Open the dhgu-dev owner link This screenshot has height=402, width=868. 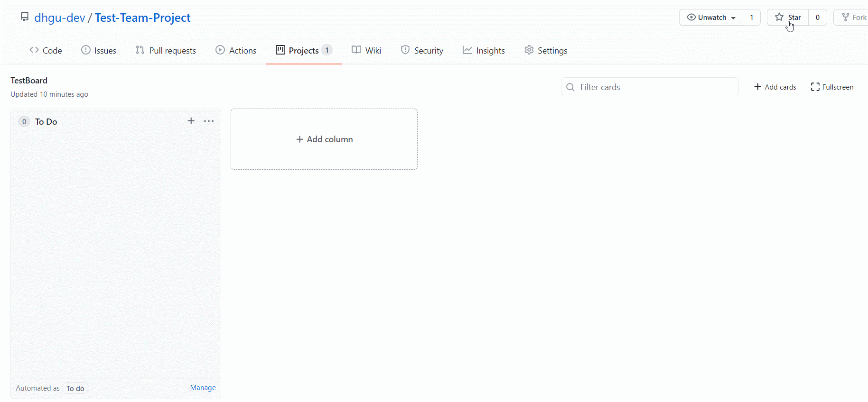60,18
